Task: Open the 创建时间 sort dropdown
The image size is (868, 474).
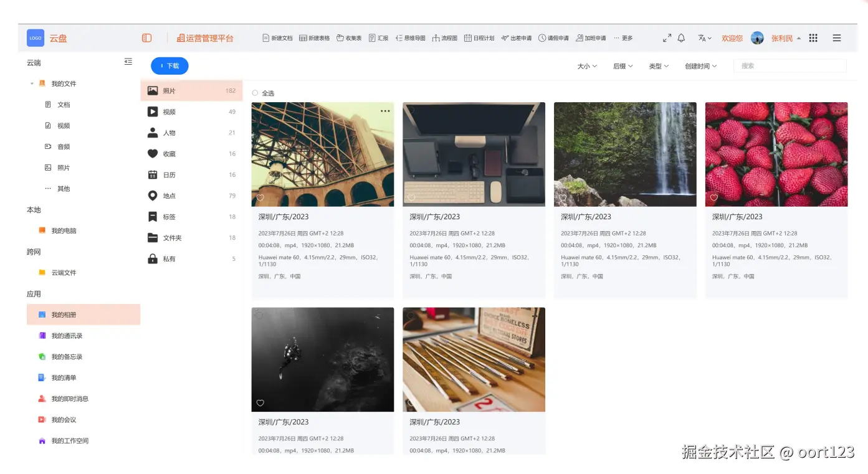Action: click(x=700, y=66)
